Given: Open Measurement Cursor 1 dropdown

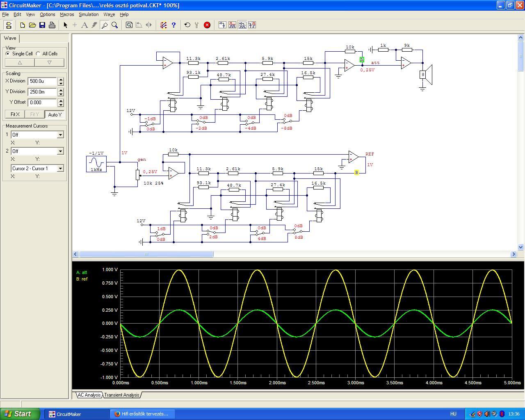Looking at the screenshot, I should pyautogui.click(x=60, y=135).
